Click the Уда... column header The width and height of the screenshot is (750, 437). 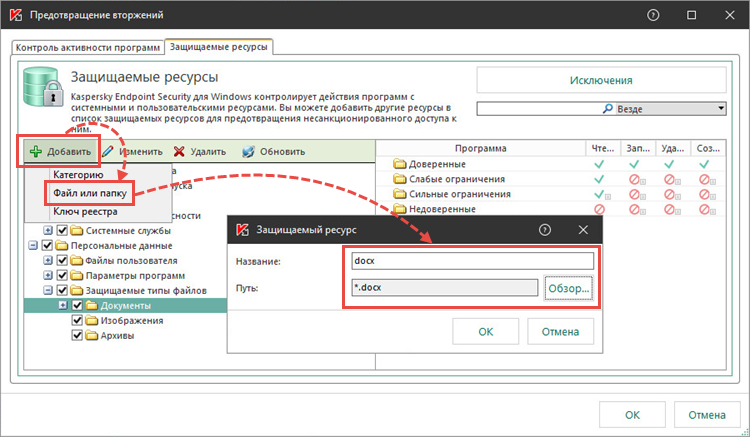click(x=673, y=148)
